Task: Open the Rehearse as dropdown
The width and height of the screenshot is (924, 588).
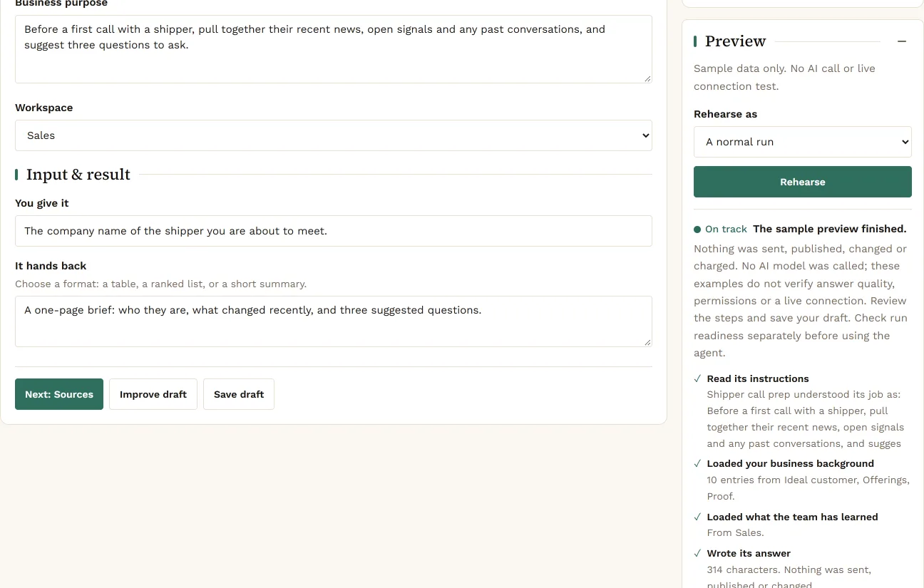Action: click(x=803, y=142)
